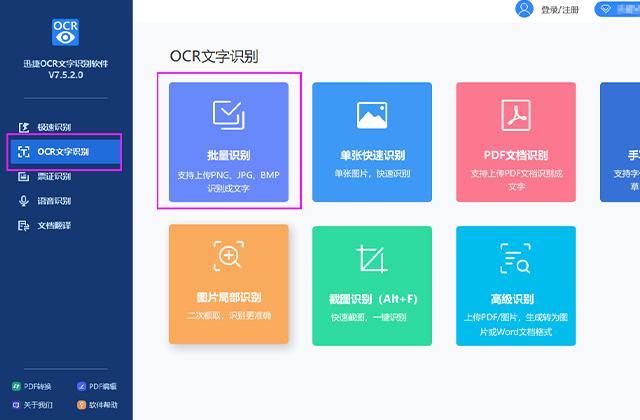
Task: Click the PDF文档识别 Acrobat icon
Action: tap(516, 115)
